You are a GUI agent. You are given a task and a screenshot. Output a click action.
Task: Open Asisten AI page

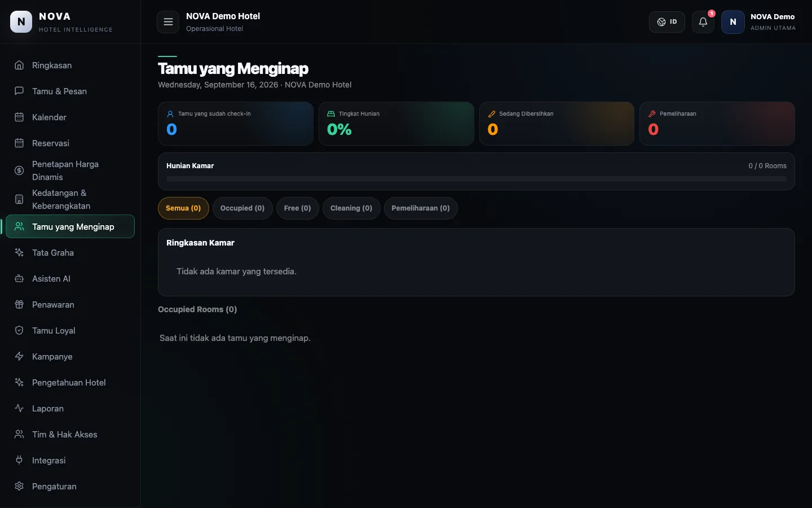[x=70, y=278]
